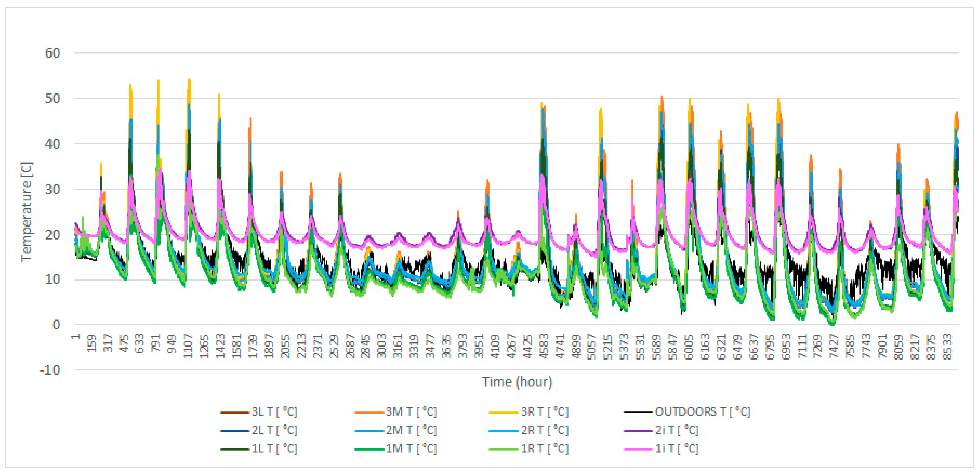The height and width of the screenshot is (473, 980).
Task: Click the 8533 x-axis tick label
Action: click(947, 346)
